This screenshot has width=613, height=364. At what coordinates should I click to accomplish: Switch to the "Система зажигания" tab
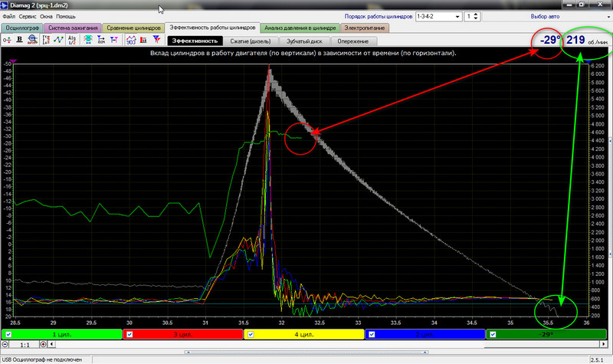73,28
